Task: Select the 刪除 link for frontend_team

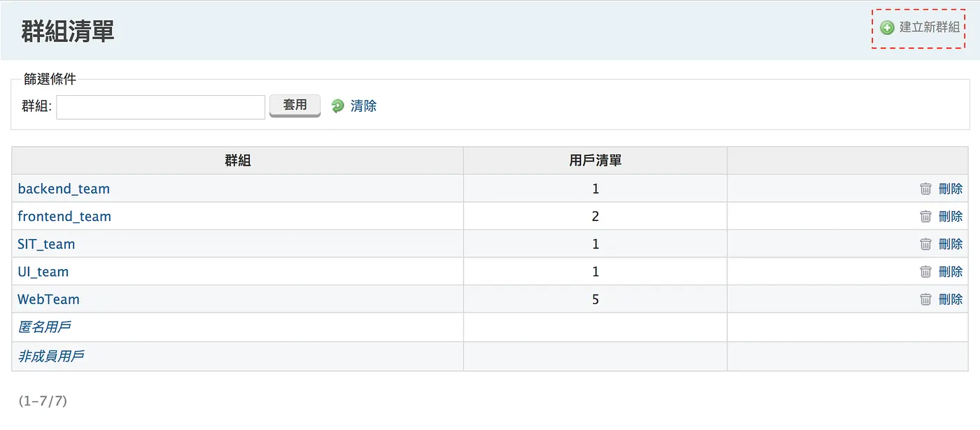Action: pos(951,217)
